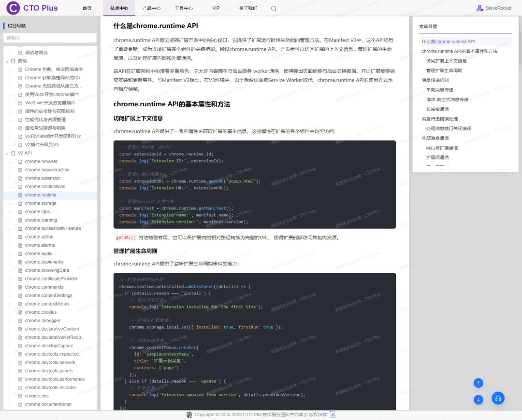Jump to 扩展间通信 in article contents
The height and width of the screenshot is (420, 522).
pyautogui.click(x=437, y=157)
